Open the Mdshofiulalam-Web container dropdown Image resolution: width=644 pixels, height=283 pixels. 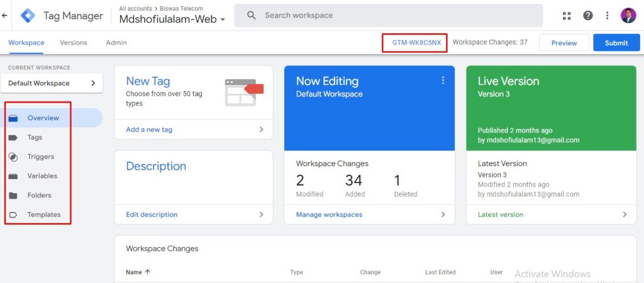click(x=172, y=19)
